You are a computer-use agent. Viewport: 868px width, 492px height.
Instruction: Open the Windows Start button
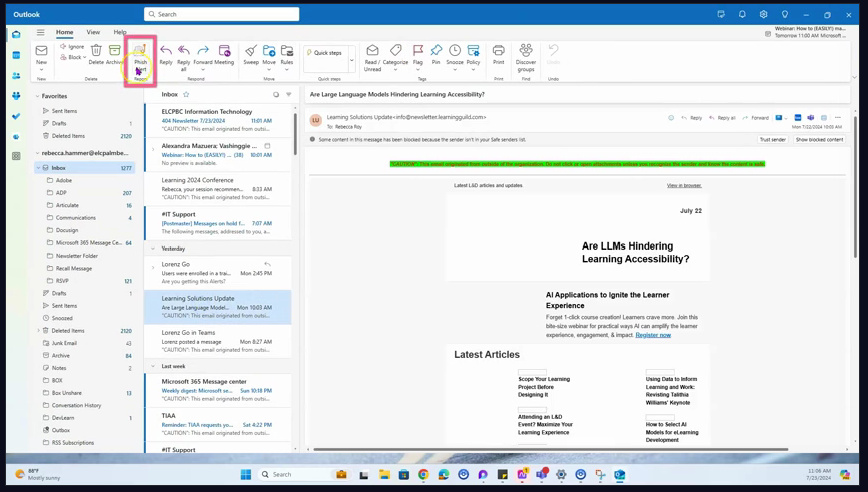pyautogui.click(x=246, y=474)
